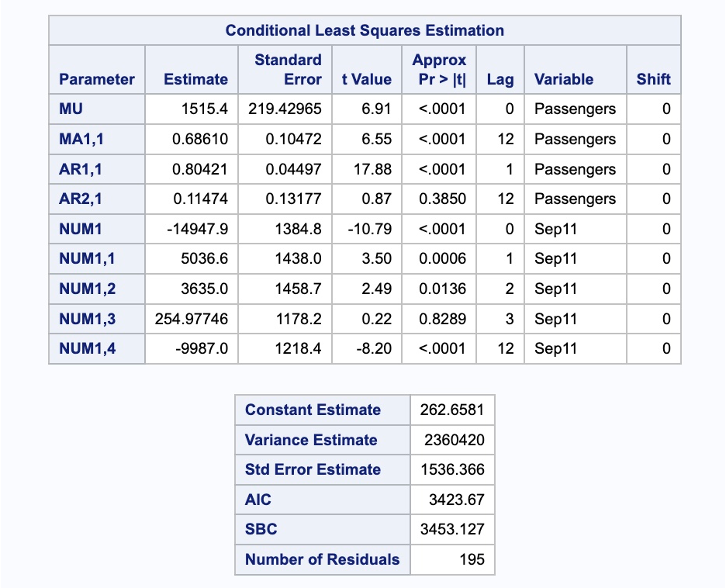
Task: Select the Parameter column header
Action: [97, 79]
